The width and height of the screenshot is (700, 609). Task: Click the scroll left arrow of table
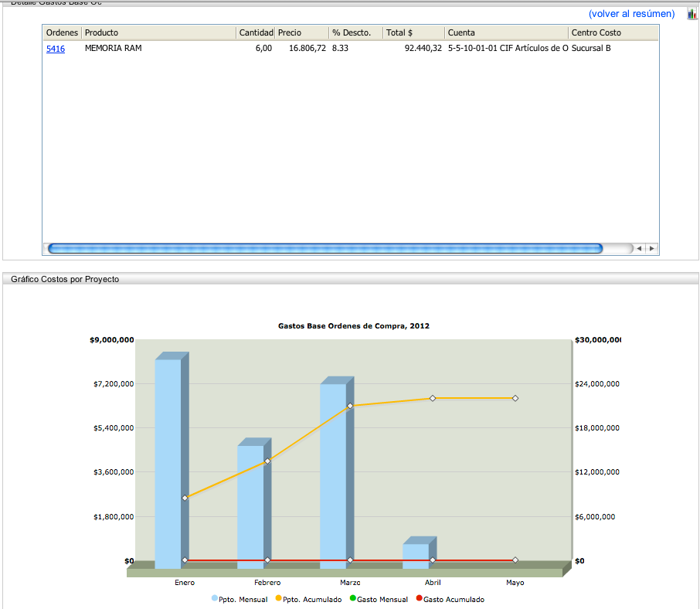tap(639, 249)
